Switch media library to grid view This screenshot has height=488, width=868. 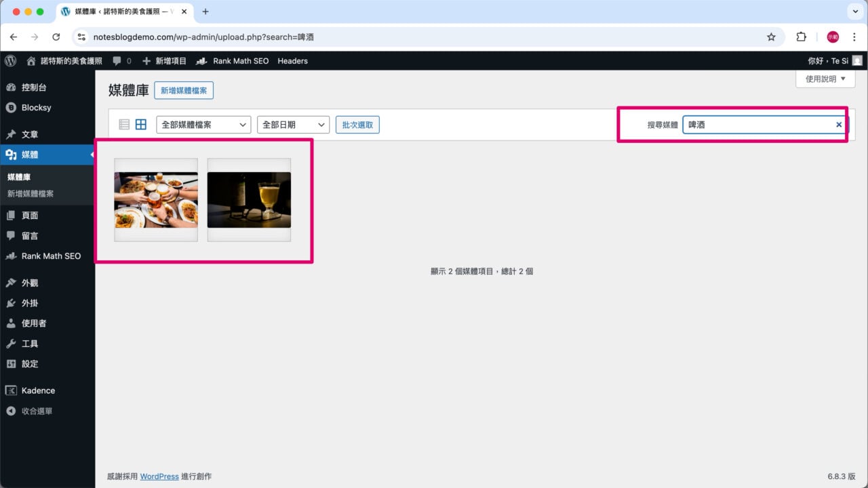click(141, 125)
